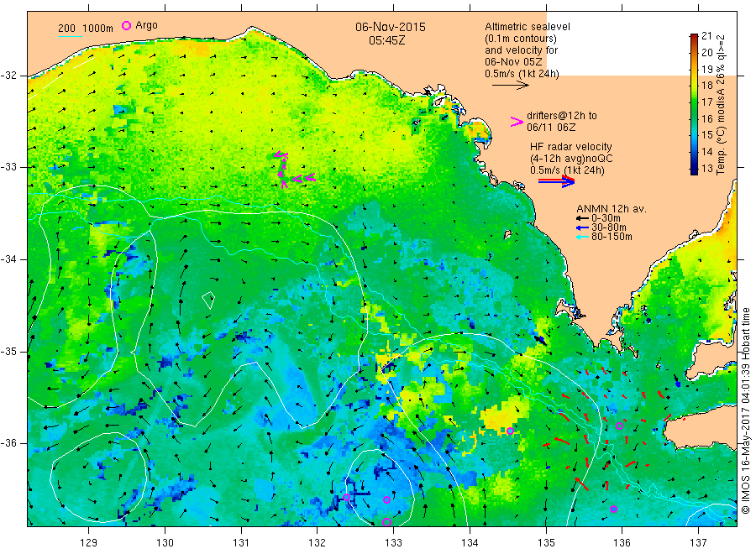This screenshot has height=554, width=756.
Task: Click the '06-Nov 05Z' text
Action: pos(513,62)
